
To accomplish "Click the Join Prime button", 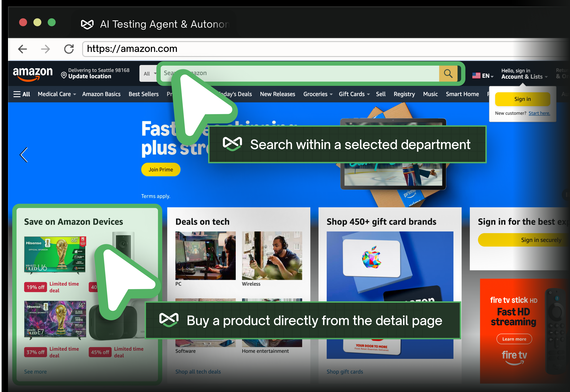I will click(x=161, y=169).
